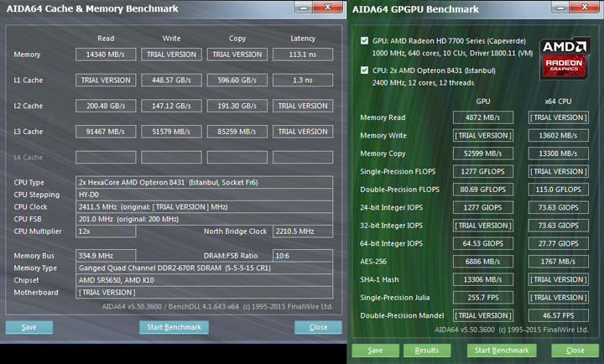Click GPU AES-256 value 6886 MB/s

point(483,262)
